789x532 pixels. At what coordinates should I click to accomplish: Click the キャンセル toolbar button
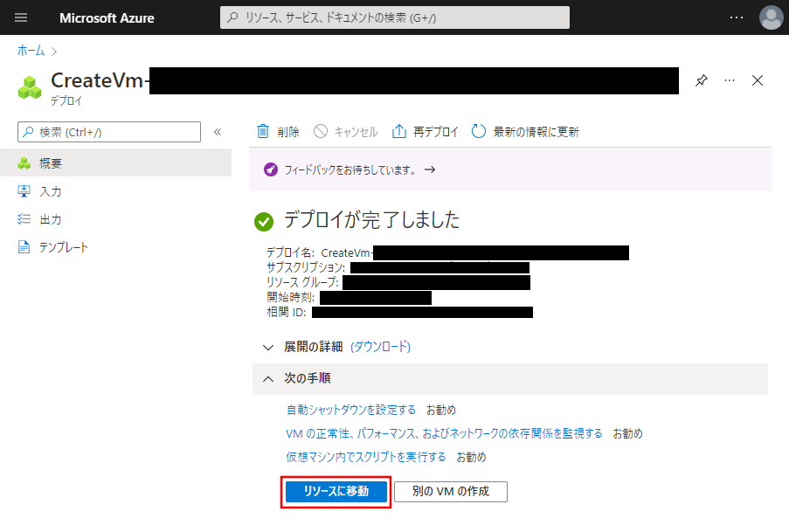345,131
